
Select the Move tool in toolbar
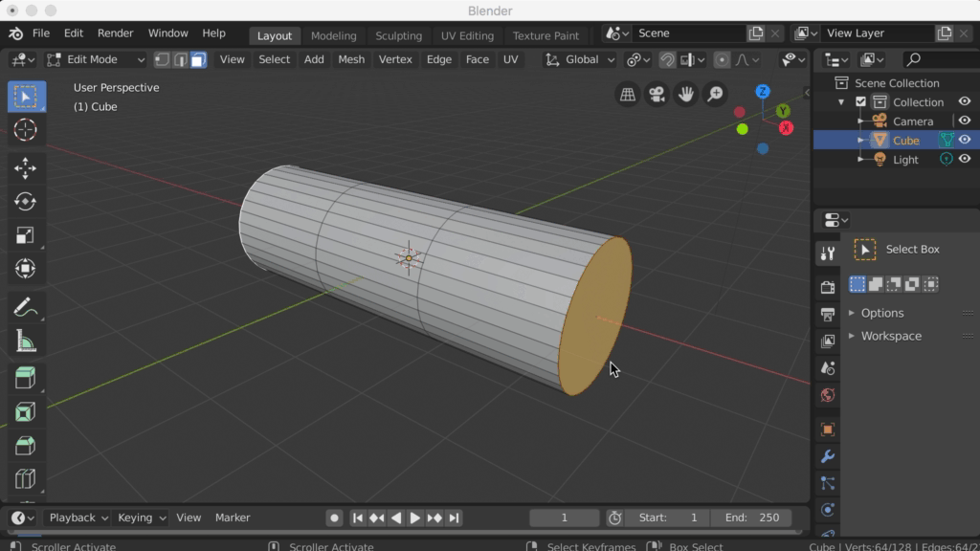point(25,168)
